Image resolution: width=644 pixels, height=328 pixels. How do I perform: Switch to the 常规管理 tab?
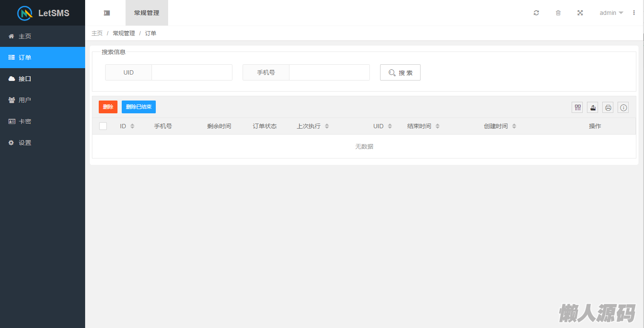[146, 13]
